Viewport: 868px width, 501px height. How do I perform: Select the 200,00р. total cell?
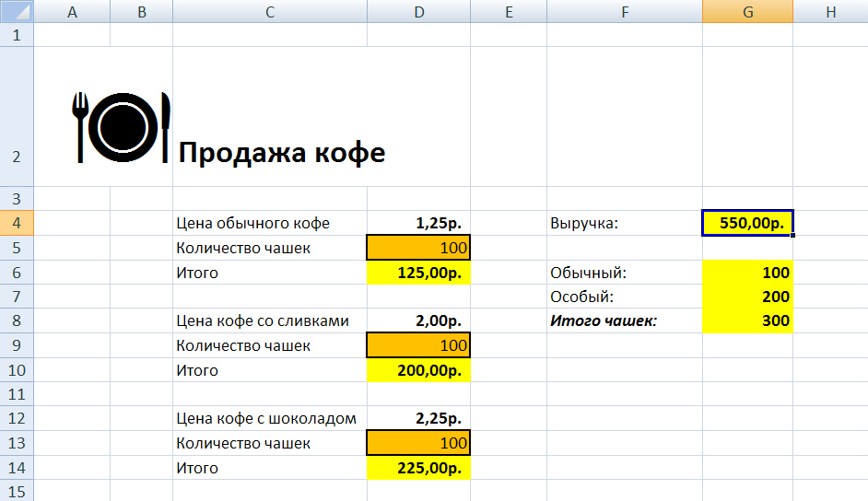tap(419, 370)
